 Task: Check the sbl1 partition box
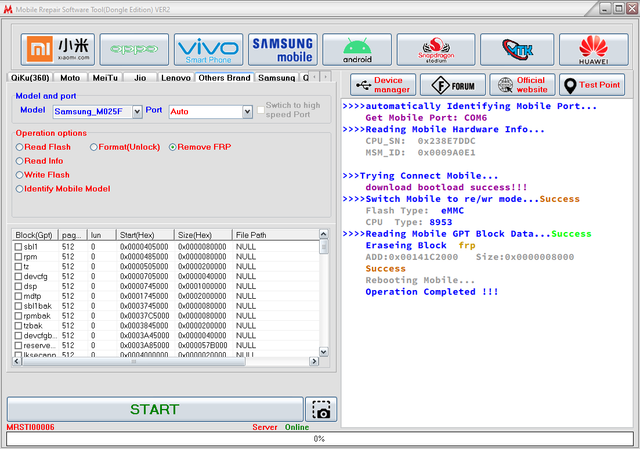pyautogui.click(x=18, y=247)
